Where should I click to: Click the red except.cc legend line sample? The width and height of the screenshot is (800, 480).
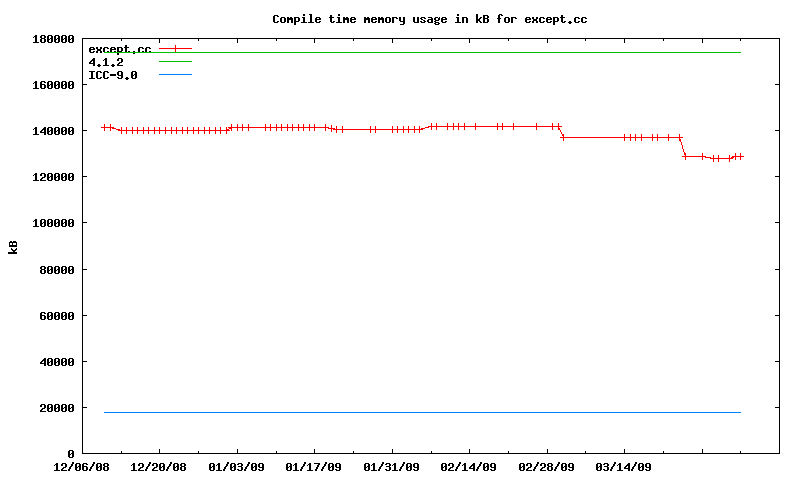175,49
